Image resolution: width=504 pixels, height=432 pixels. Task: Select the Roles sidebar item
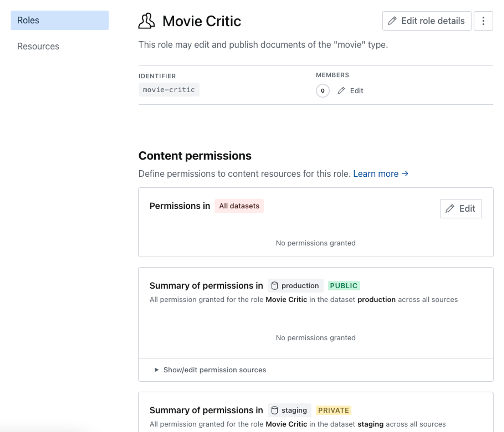click(60, 20)
